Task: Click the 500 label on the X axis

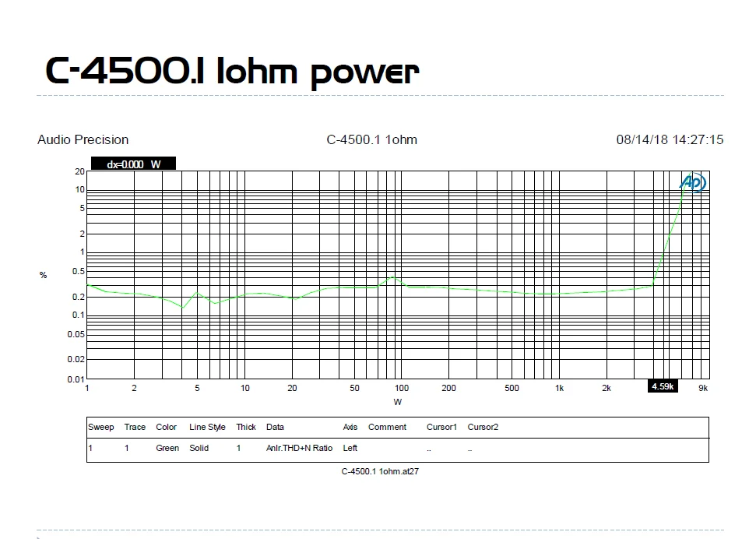Action: point(512,388)
